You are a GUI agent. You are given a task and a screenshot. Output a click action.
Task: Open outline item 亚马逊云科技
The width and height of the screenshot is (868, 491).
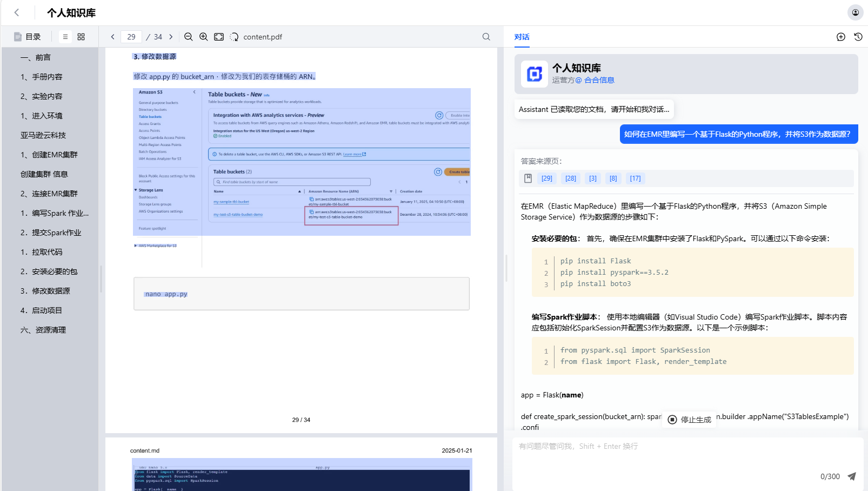43,135
